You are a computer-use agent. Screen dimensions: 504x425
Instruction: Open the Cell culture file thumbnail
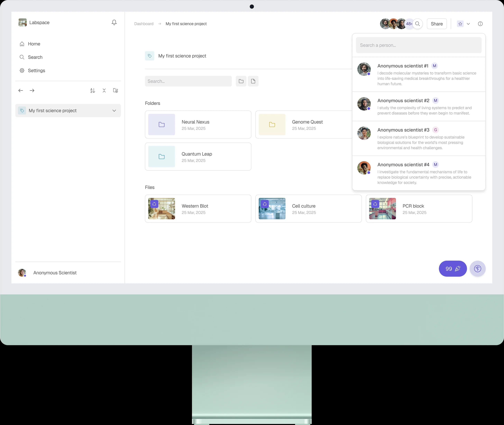(x=272, y=209)
